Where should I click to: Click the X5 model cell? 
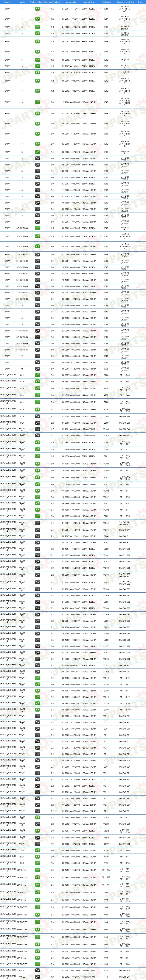(22, 369)
